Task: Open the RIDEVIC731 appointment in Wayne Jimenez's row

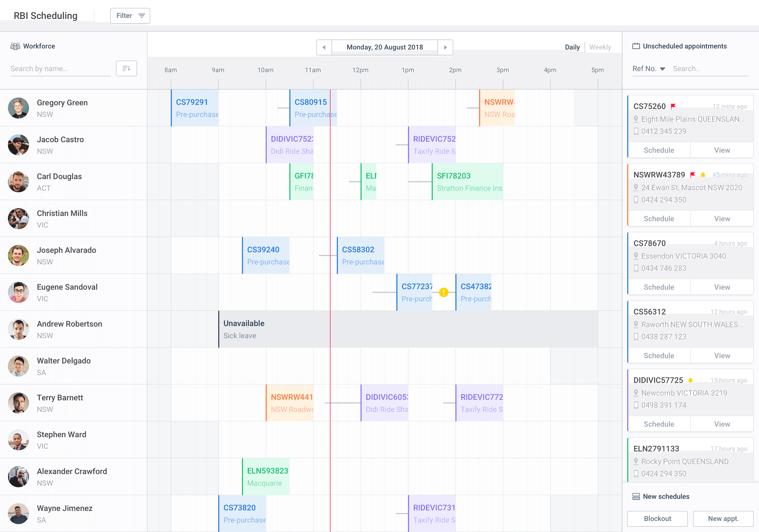Action: click(432, 514)
